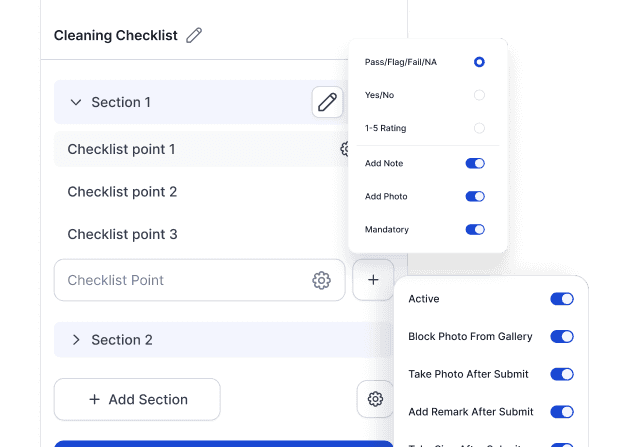The height and width of the screenshot is (447, 630).
Task: Open the gear settings beside Add Section
Action: tap(375, 399)
